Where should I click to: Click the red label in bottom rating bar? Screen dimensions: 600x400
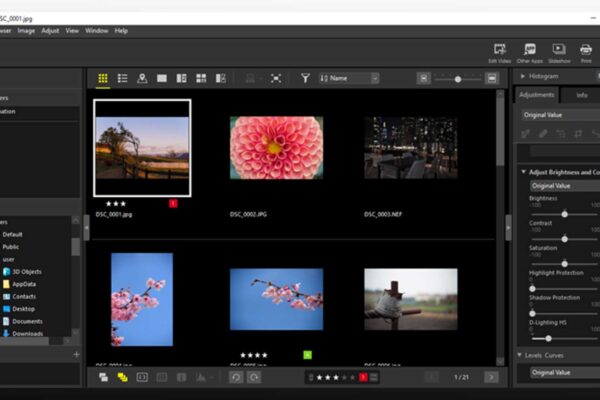pyautogui.click(x=363, y=377)
